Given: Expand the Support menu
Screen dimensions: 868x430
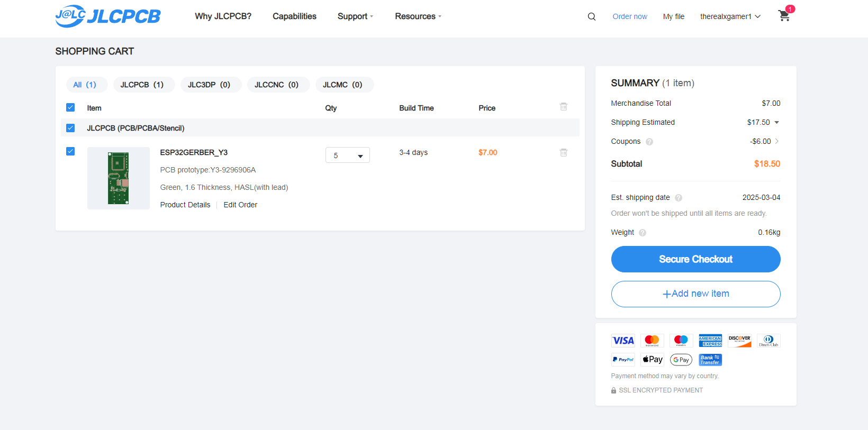Looking at the screenshot, I should [x=355, y=16].
